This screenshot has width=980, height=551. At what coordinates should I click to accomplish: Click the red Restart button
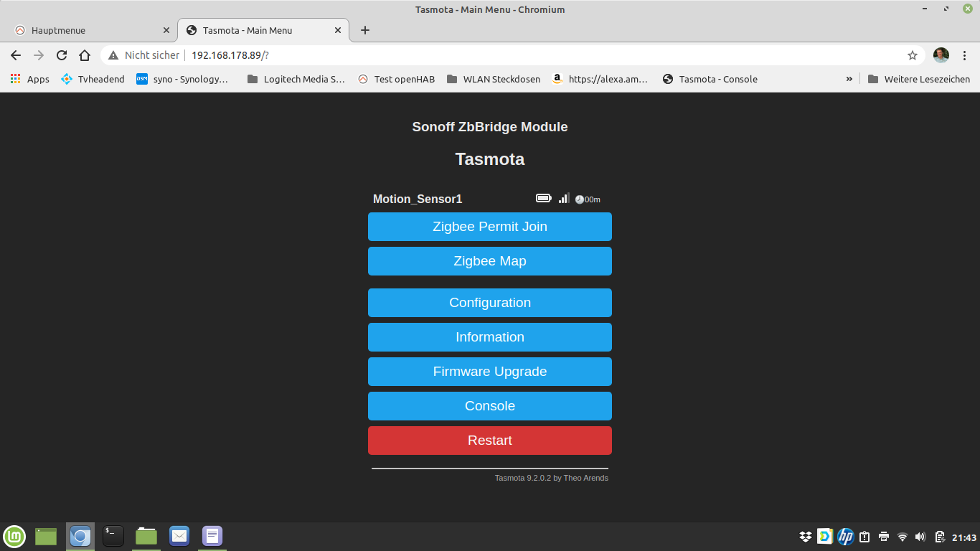pos(490,441)
